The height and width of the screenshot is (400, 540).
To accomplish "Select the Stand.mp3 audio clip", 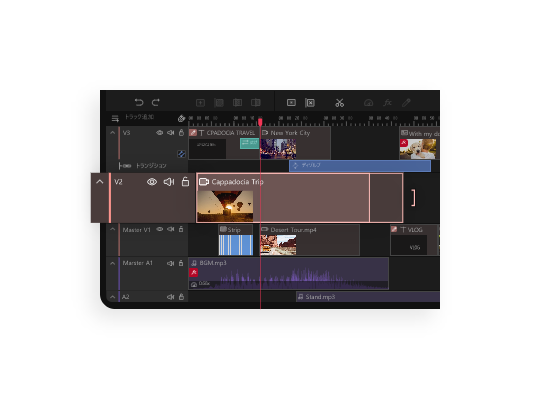I will tap(368, 297).
